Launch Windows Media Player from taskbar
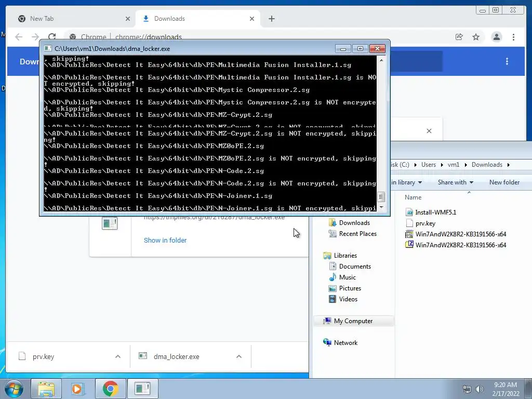This screenshot has width=532, height=399. click(77, 389)
